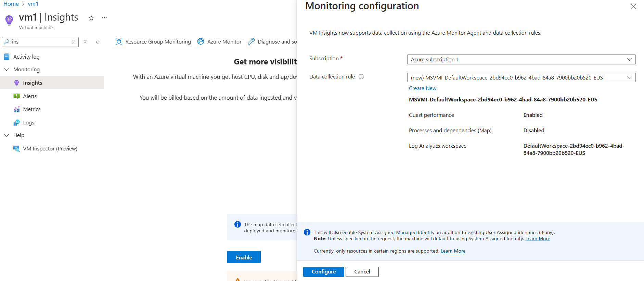This screenshot has width=644, height=281.
Task: Click the Azure Monitor gauge icon
Action: [x=201, y=41]
